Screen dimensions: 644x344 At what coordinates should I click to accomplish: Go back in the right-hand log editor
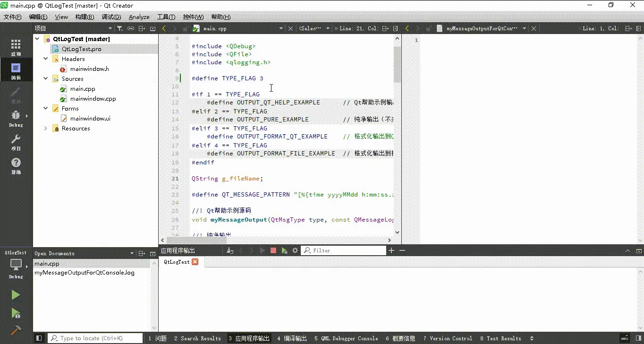click(x=407, y=28)
